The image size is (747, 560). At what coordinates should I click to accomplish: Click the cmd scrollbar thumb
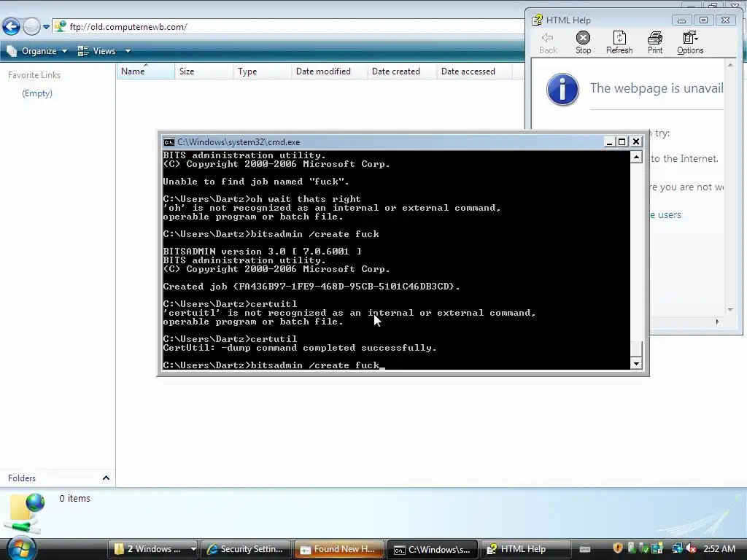click(x=636, y=349)
